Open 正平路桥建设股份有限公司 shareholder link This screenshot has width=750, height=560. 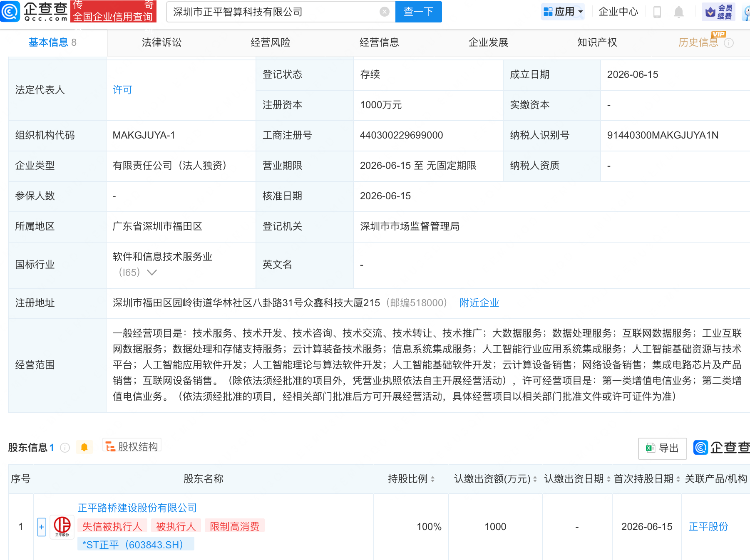[137, 508]
